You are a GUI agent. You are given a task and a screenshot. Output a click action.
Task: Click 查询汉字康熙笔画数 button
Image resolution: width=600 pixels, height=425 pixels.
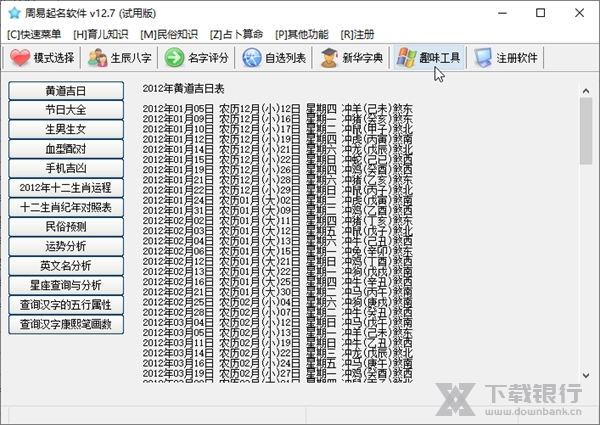click(66, 324)
